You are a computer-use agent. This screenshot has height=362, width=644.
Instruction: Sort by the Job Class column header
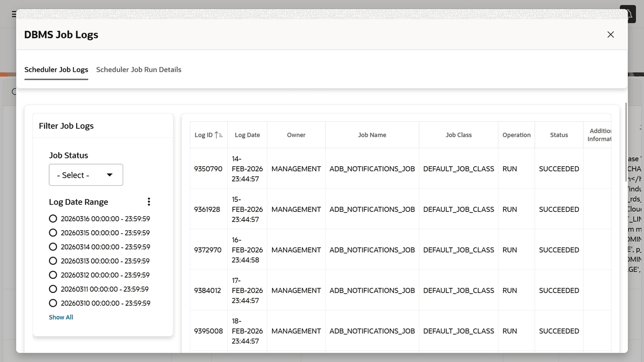[x=459, y=135]
